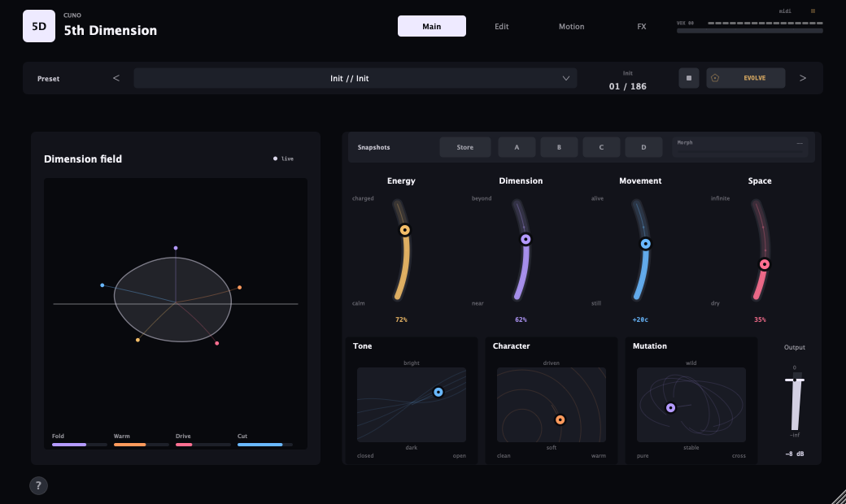This screenshot has height=504, width=846.
Task: Click the pentagon icon on Evolve
Action: pos(715,78)
